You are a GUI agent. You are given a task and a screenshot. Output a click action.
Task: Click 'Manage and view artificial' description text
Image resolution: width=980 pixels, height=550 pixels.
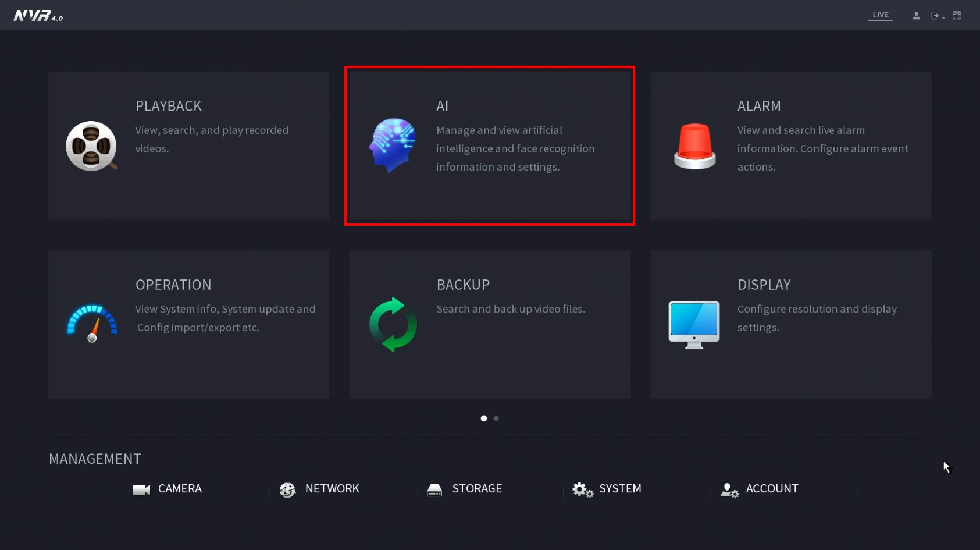coord(499,130)
